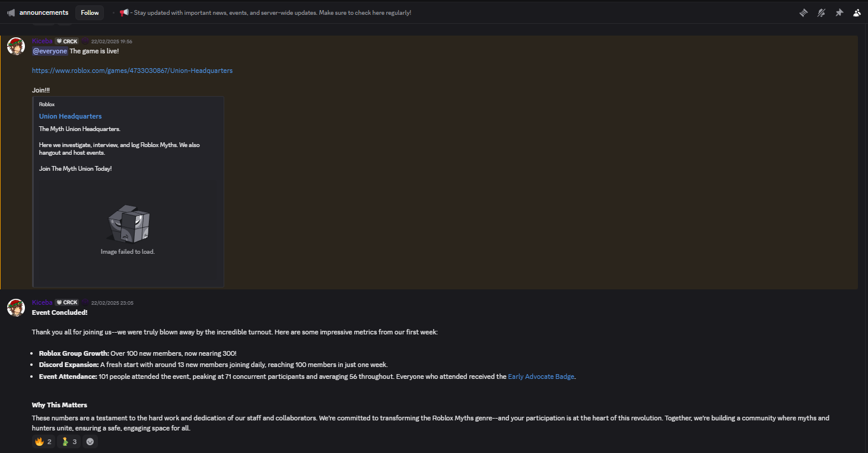This screenshot has height=453, width=868.
Task: Open the roblox.com Union-Headquarters URL
Action: 132,71
